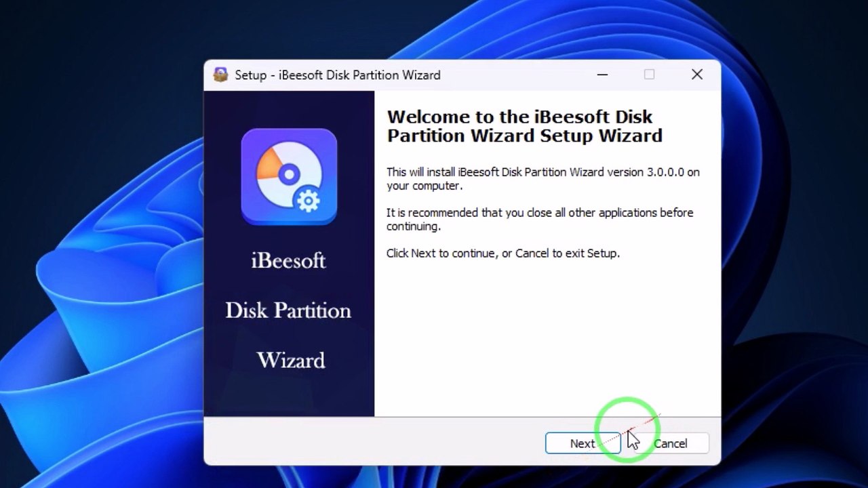Click the 'Click Next to continue' instruction text
Image resolution: width=868 pixels, height=488 pixels.
coord(503,253)
